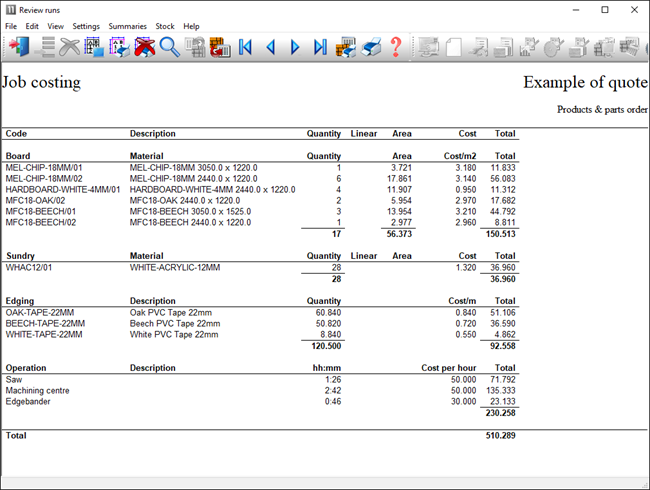Click the previous record arrow
The width and height of the screenshot is (650, 490).
click(270, 47)
